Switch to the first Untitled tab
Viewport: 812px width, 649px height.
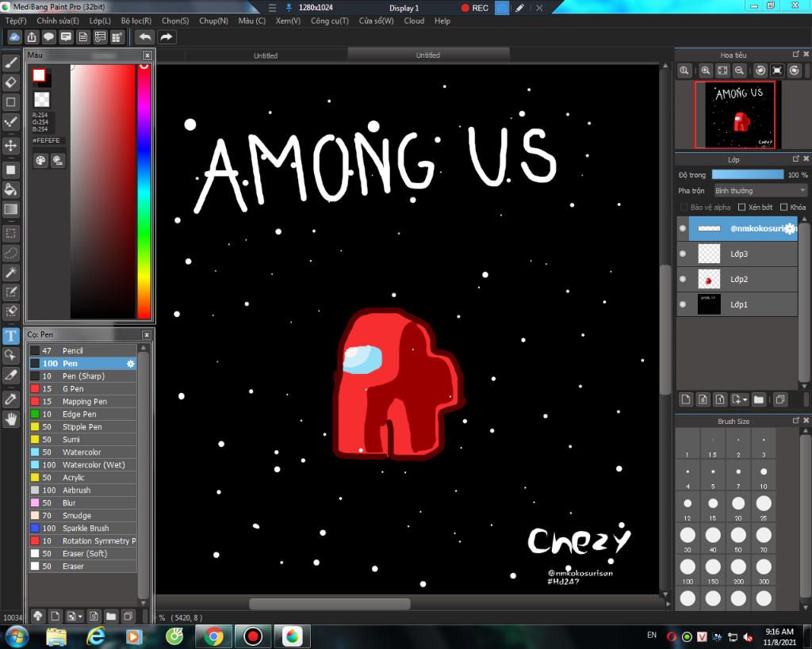[266, 55]
